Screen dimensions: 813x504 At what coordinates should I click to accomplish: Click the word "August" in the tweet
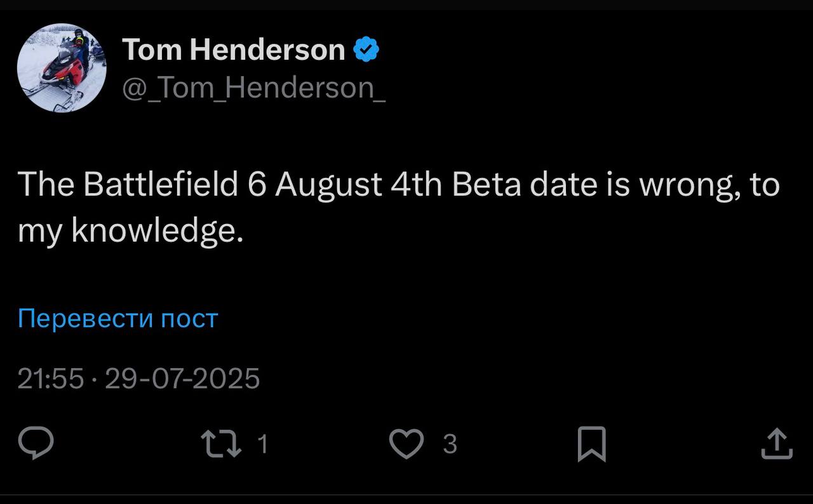[328, 185]
